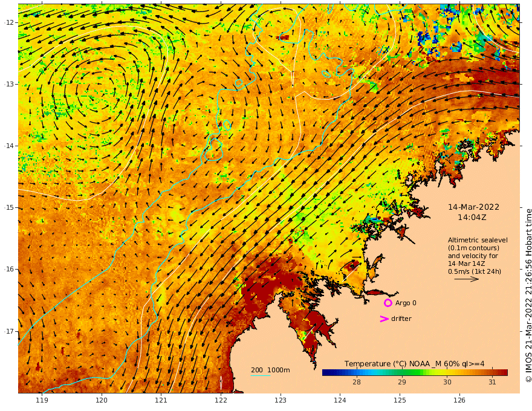Click the longitude axis label '124'
Screen dimensions: 532x411
pos(340,400)
